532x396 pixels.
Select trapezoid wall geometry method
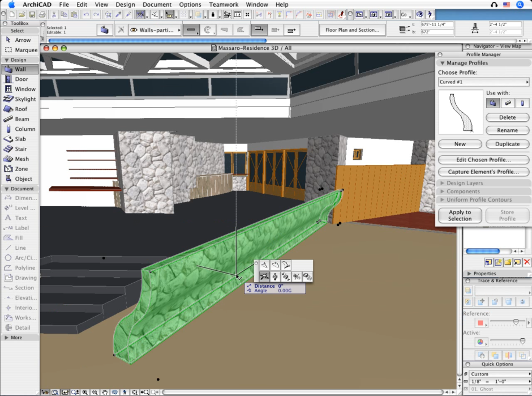(x=224, y=30)
